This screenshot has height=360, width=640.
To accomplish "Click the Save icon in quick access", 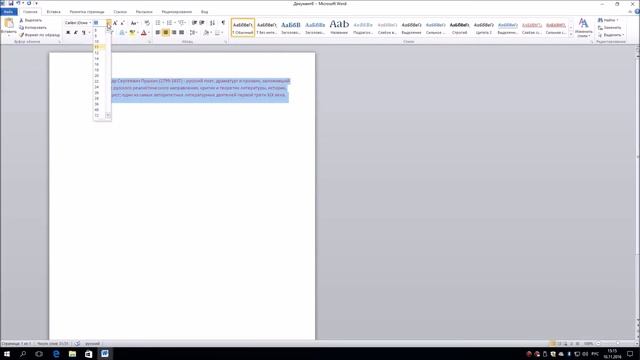I will point(11,3).
